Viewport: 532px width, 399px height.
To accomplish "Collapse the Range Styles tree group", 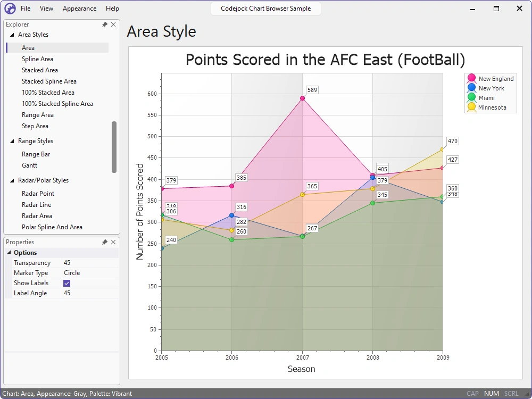I will click(x=12, y=141).
